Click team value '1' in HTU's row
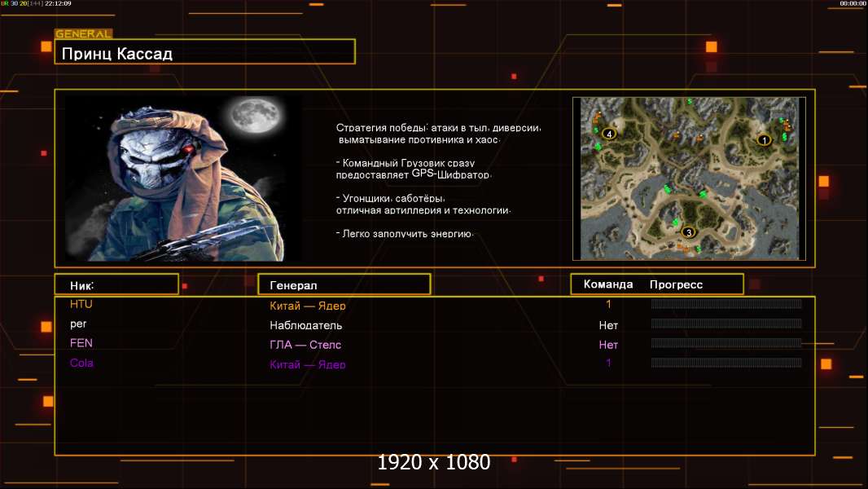The height and width of the screenshot is (489, 868). (x=608, y=304)
